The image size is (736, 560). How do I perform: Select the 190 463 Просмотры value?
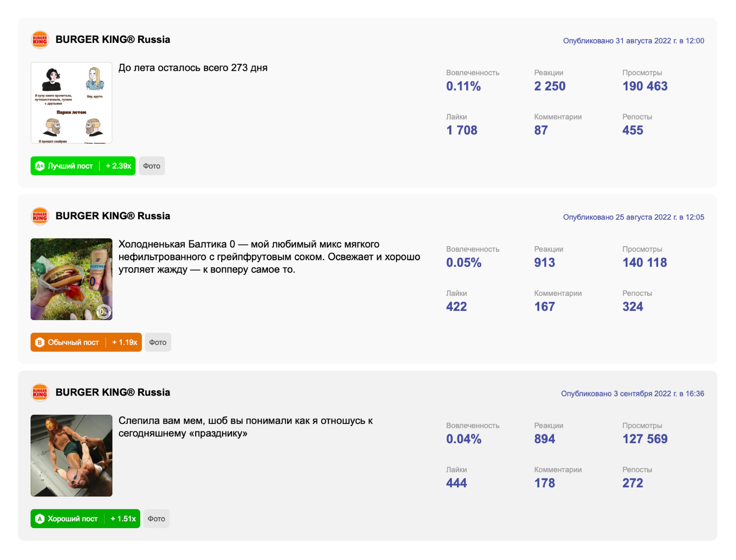[x=645, y=86]
